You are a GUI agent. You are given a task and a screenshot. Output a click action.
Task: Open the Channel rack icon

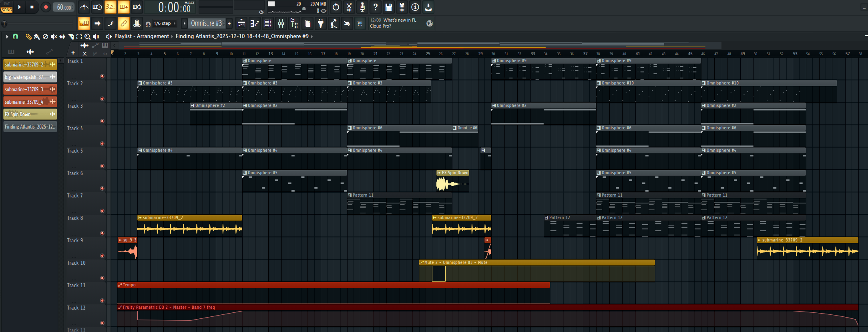point(268,24)
